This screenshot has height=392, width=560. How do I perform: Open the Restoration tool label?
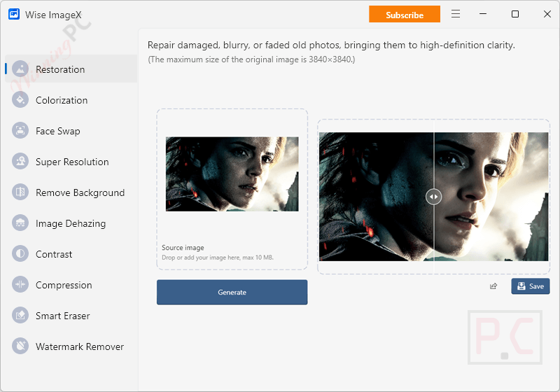(60, 69)
